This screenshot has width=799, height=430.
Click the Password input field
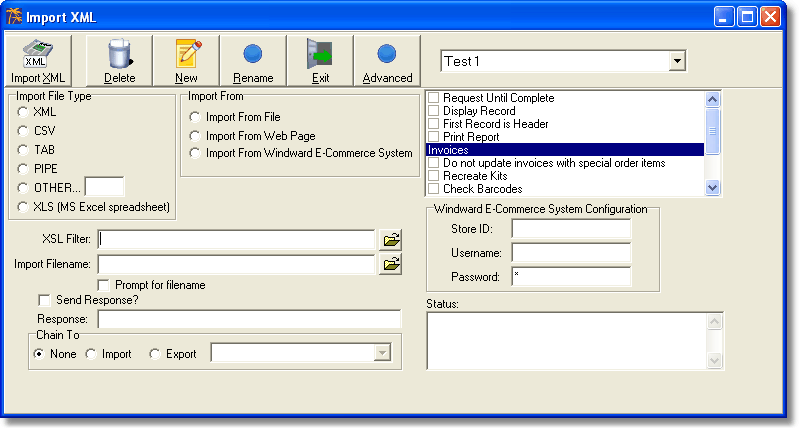pos(571,277)
